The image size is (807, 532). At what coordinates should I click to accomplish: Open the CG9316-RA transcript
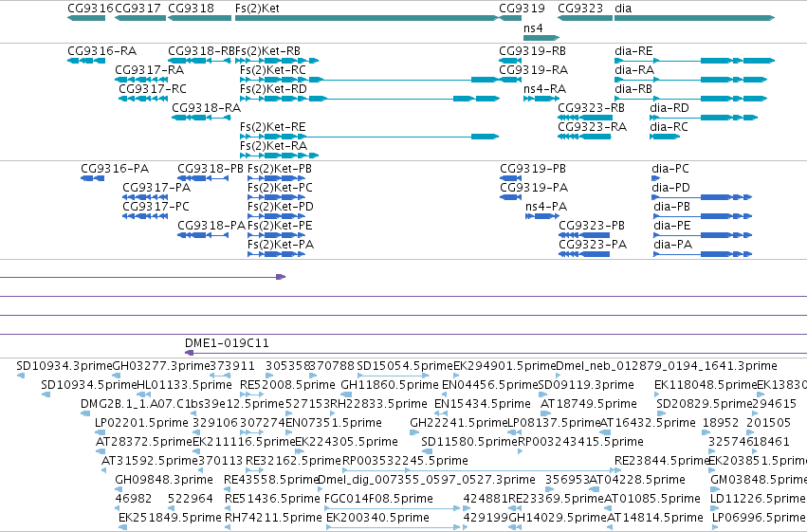coord(86,61)
